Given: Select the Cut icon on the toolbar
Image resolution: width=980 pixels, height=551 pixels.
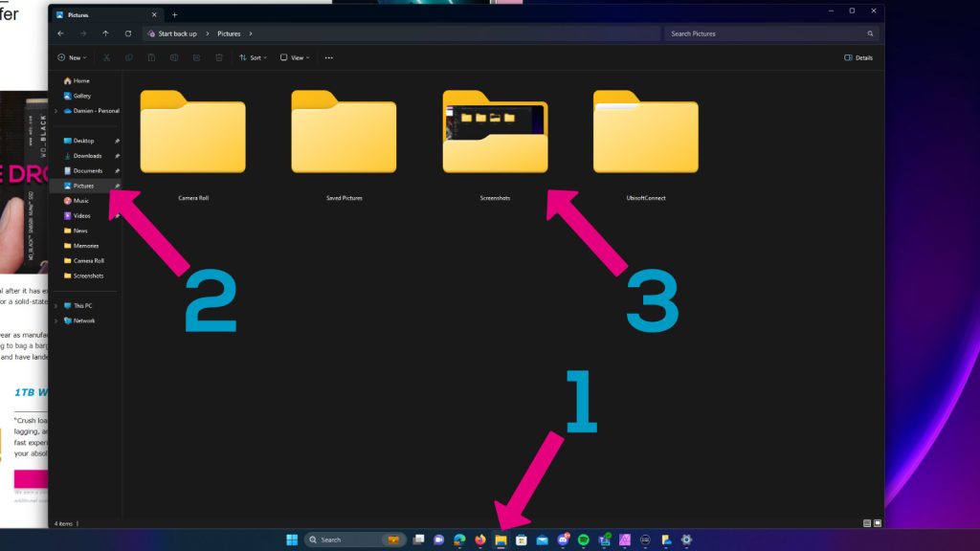Looking at the screenshot, I should [x=105, y=57].
